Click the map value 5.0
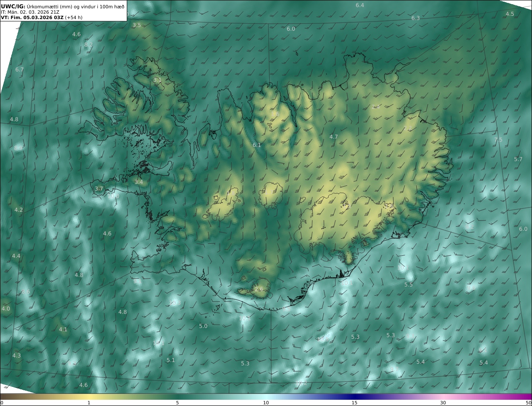 (203, 326)
